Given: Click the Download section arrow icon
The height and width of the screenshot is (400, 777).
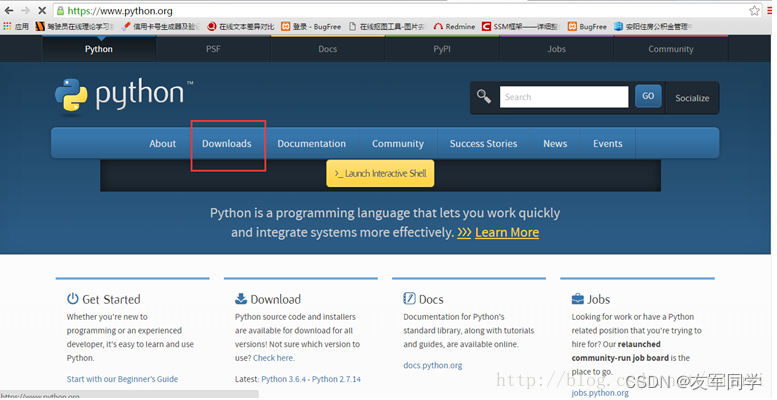Looking at the screenshot, I should (x=241, y=298).
